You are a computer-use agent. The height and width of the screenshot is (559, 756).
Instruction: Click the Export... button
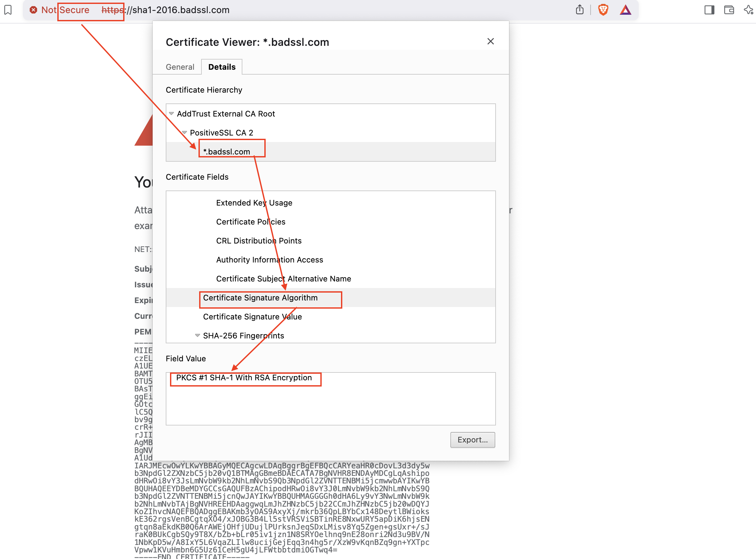[472, 440]
